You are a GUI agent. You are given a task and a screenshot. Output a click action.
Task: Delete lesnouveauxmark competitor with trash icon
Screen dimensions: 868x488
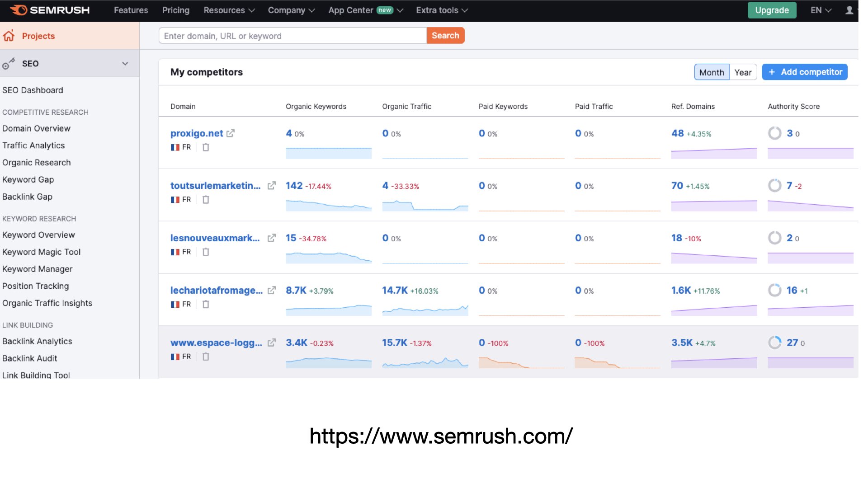click(206, 252)
